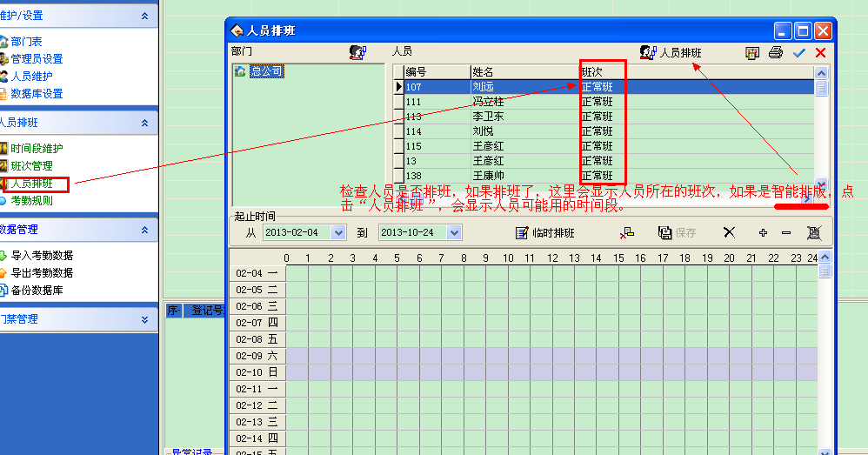The width and height of the screenshot is (868, 455).
Task: Open 人员排班 in the left sidebar
Action: (x=31, y=184)
